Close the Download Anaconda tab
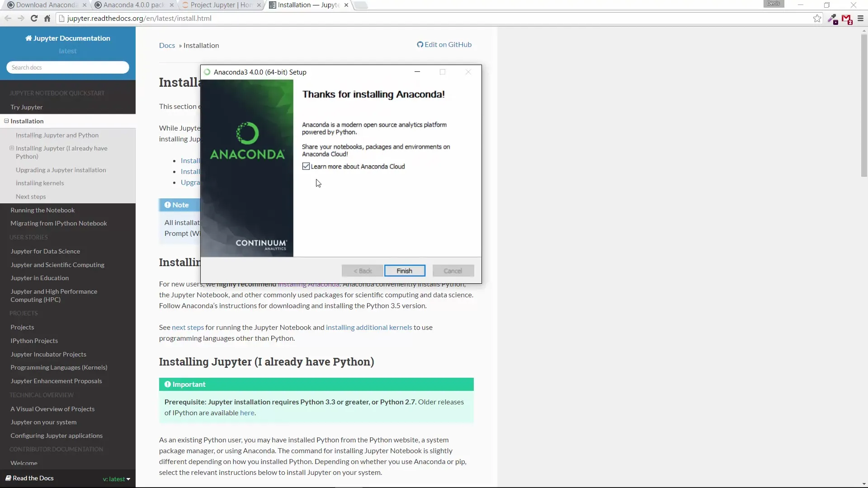Screen dimensions: 868x488 tap(84, 5)
